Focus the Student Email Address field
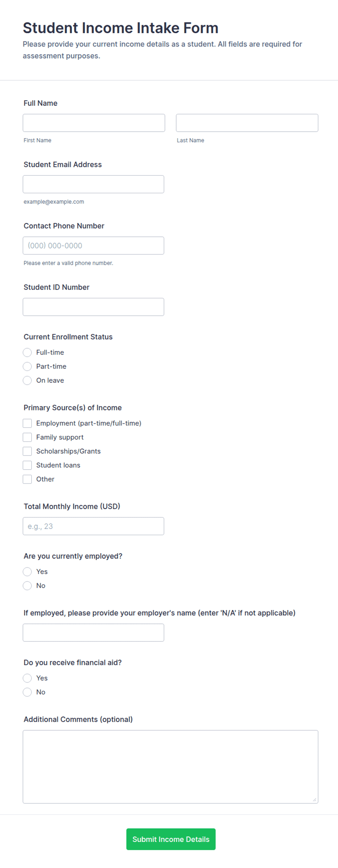The image size is (338, 868). point(93,184)
